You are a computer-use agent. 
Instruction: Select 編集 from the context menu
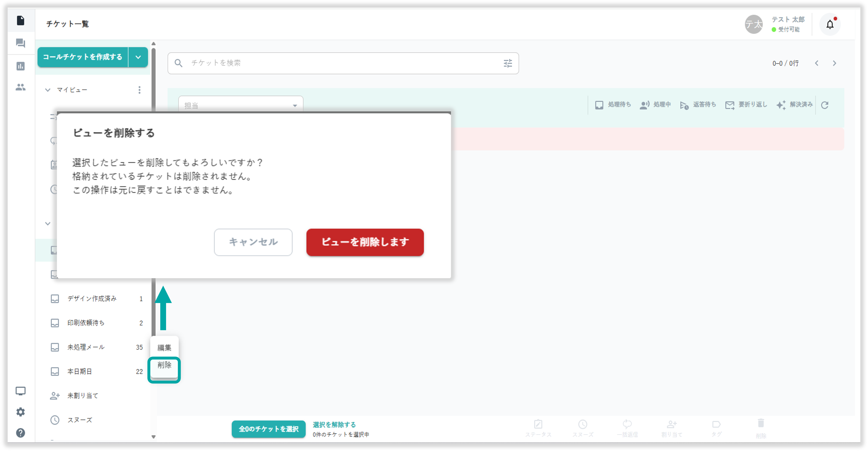pyautogui.click(x=164, y=348)
